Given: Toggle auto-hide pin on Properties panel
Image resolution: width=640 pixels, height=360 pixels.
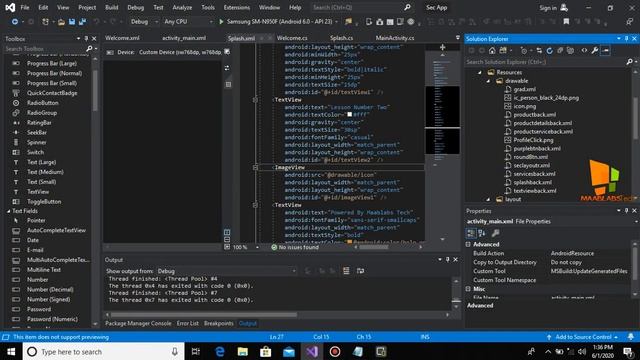Looking at the screenshot, I should (x=627, y=211).
